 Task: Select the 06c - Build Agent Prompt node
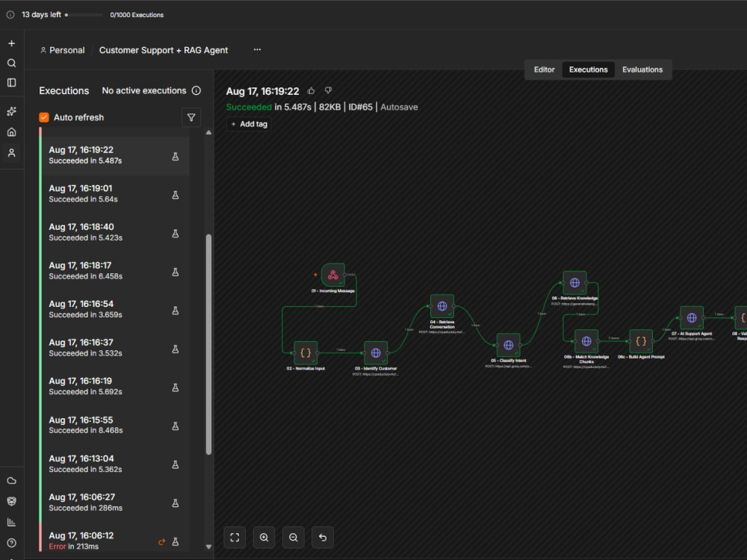(x=641, y=341)
